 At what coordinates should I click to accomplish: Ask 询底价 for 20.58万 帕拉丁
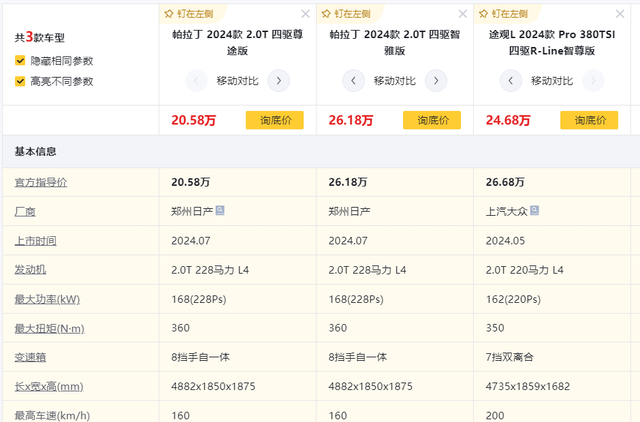[275, 120]
